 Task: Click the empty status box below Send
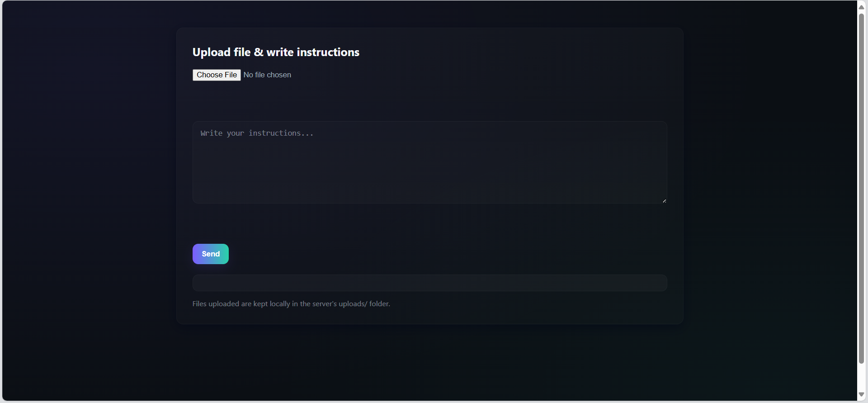tap(429, 283)
